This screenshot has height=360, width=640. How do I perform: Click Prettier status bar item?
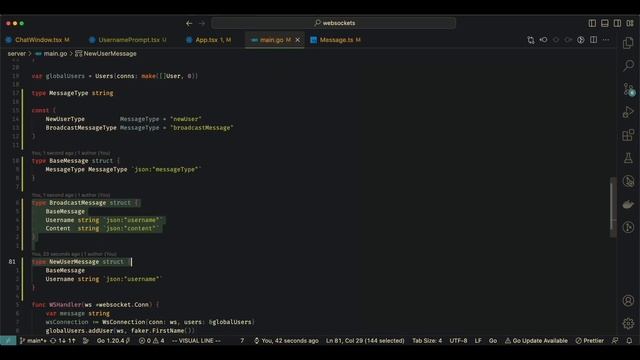click(x=589, y=340)
